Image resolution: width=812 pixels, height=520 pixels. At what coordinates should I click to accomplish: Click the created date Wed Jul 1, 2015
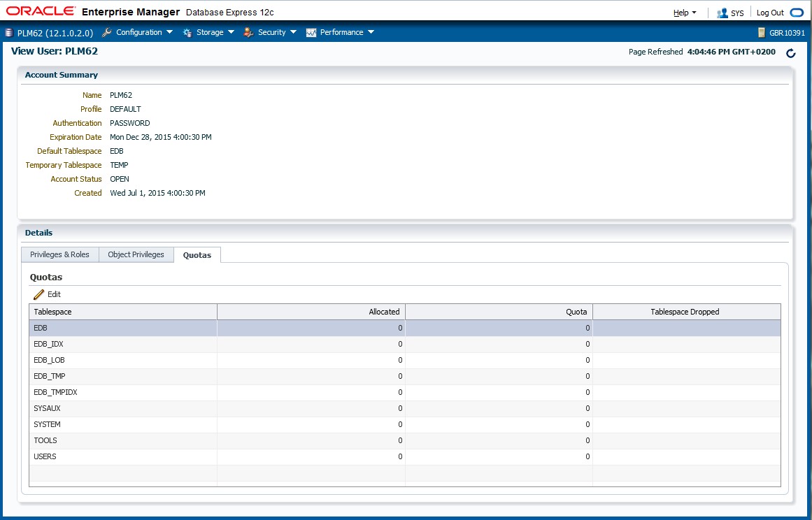[157, 193]
